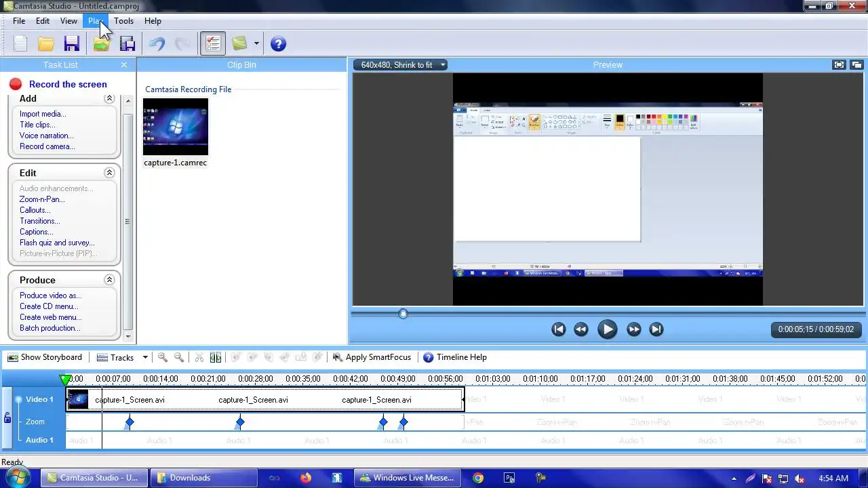The height and width of the screenshot is (488, 868).
Task: Open Flash quiz and survey task
Action: pyautogui.click(x=57, y=243)
